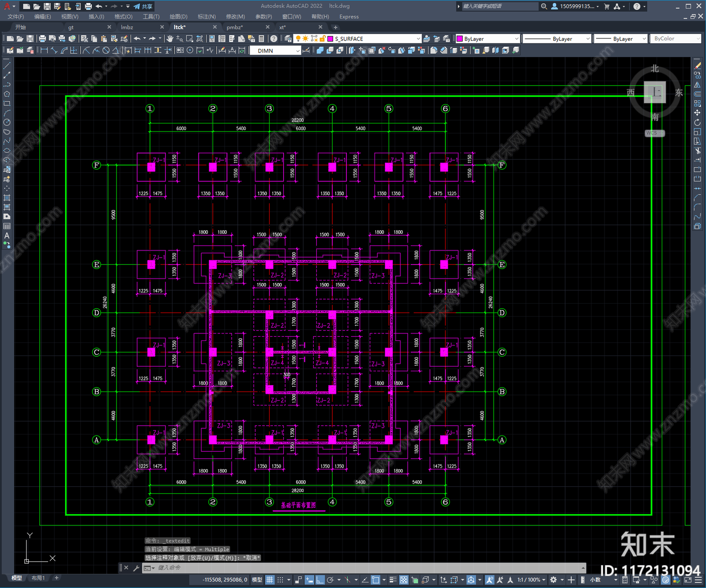Click the Undo arrow in standard toolbar
Screen dimensions: 706x588
tap(137, 39)
